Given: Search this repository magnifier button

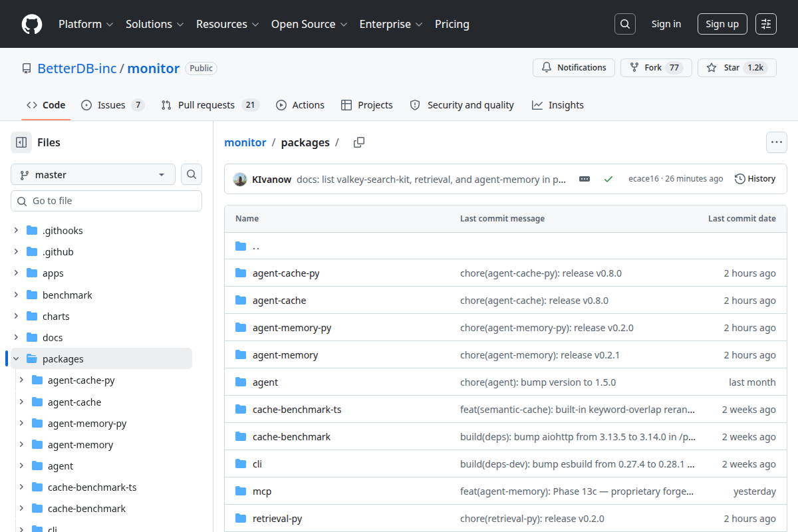Looking at the screenshot, I should click(192, 174).
